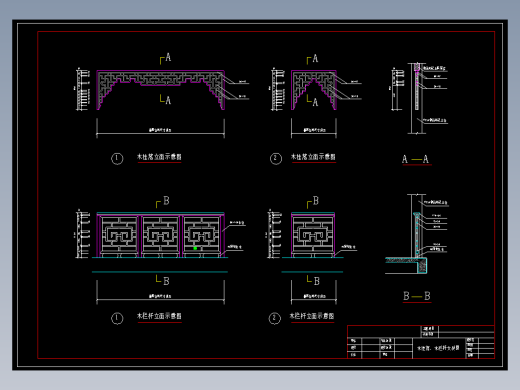Select the wide 木挂落 lattice elevation

pos(161,90)
